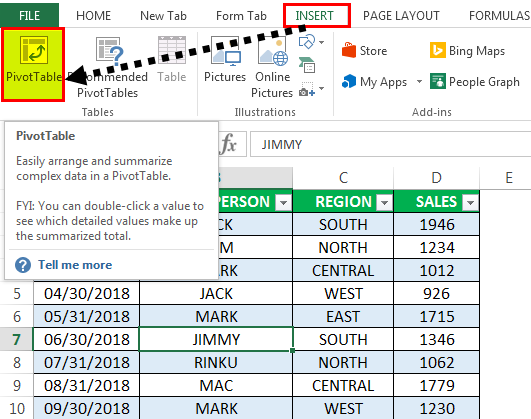
Task: Select the RINKU cell
Action: pos(216,362)
